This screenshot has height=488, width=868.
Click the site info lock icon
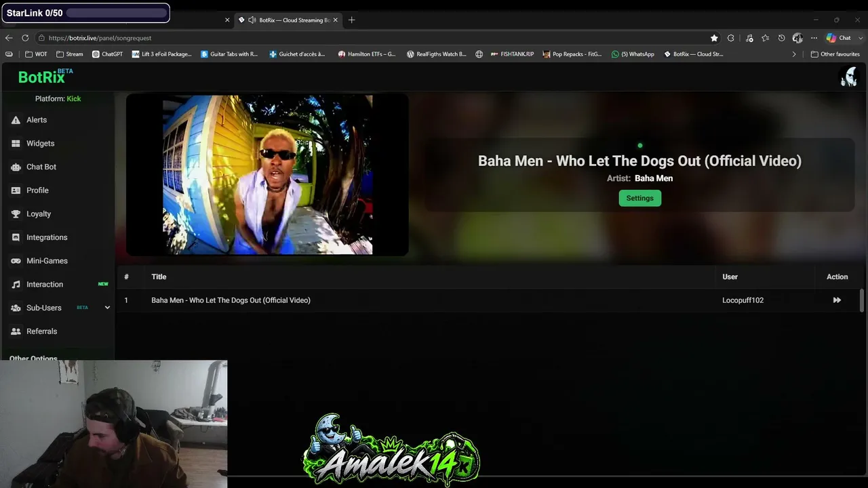[x=41, y=38]
